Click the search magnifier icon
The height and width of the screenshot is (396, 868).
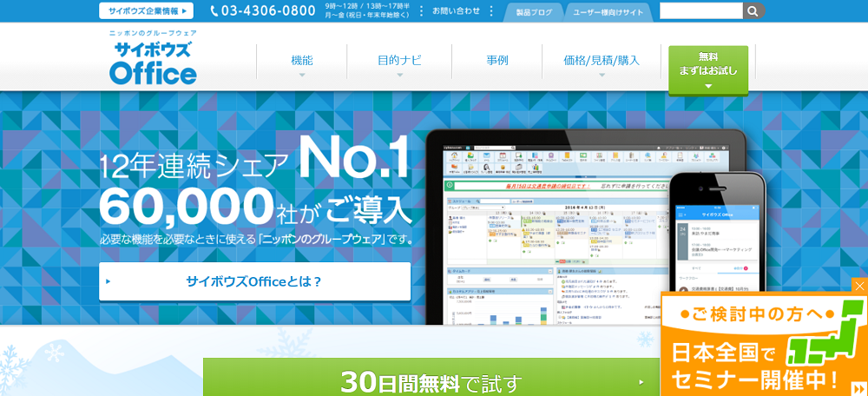(x=753, y=10)
